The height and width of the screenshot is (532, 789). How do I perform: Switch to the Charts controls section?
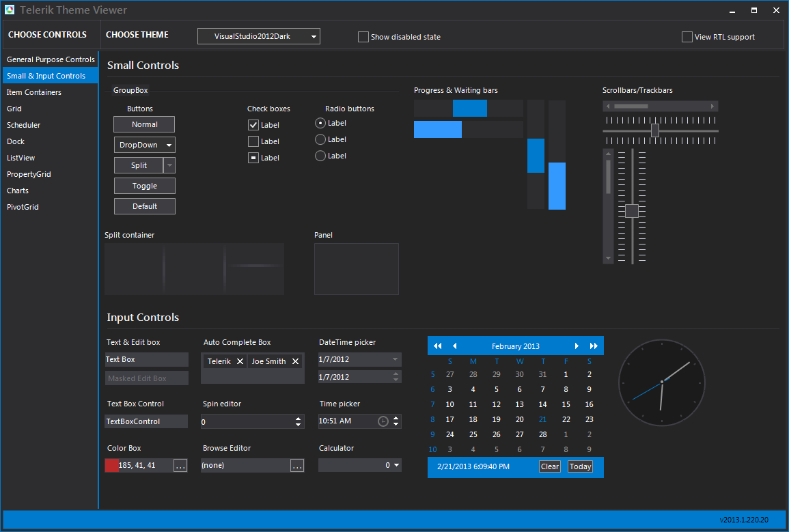18,190
